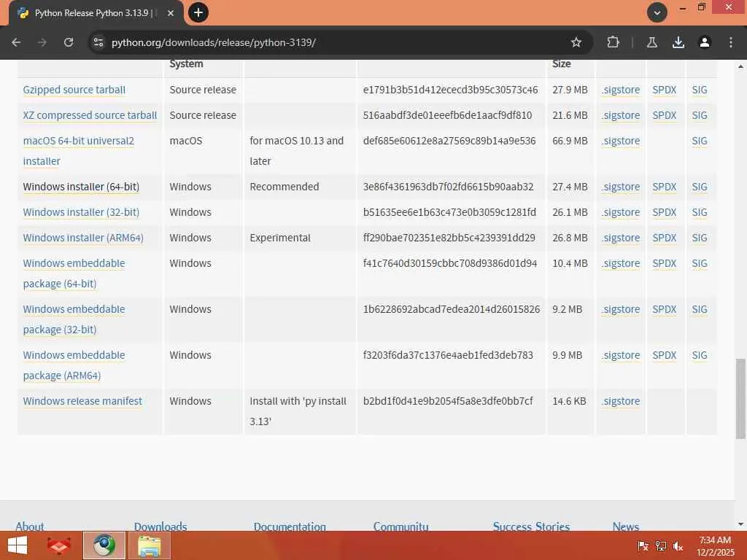The height and width of the screenshot is (560, 747).
Task: Open File Explorer from the taskbar
Action: [149, 545]
